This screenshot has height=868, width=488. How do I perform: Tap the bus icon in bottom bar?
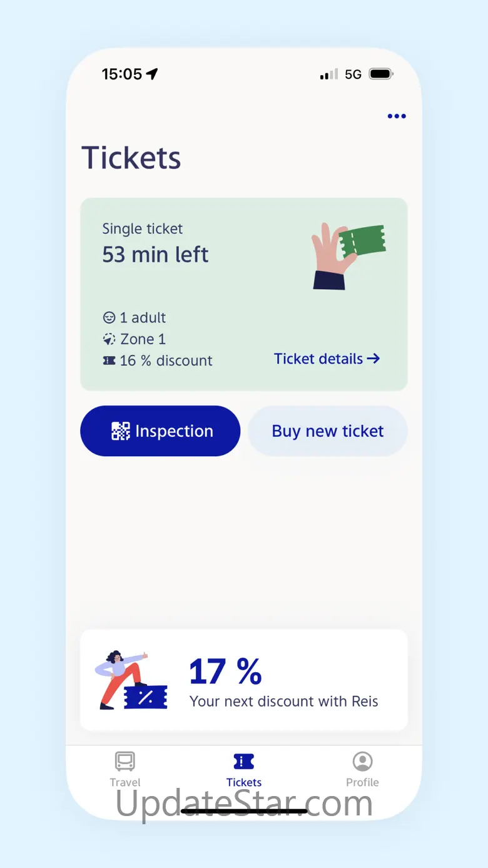click(125, 761)
